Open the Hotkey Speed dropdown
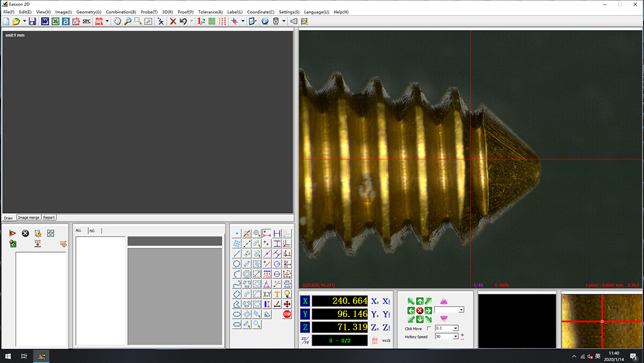 point(456,337)
